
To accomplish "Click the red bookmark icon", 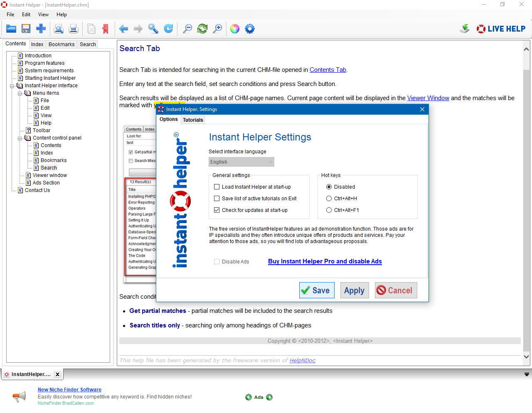I will pyautogui.click(x=106, y=29).
